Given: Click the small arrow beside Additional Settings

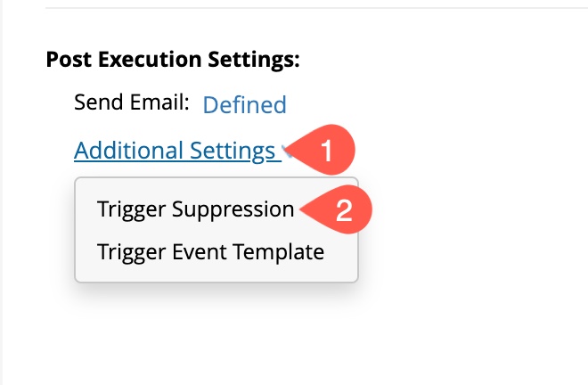Looking at the screenshot, I should click(283, 151).
